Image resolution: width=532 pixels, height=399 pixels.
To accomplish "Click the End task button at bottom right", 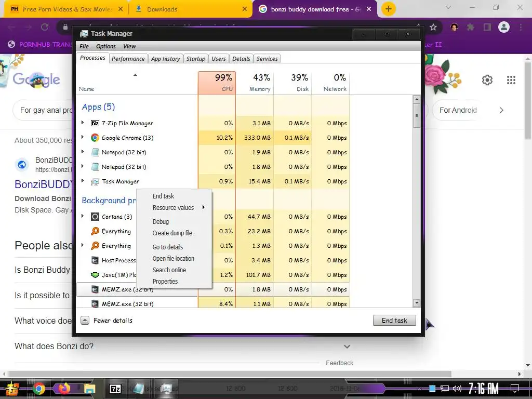I will (x=394, y=320).
